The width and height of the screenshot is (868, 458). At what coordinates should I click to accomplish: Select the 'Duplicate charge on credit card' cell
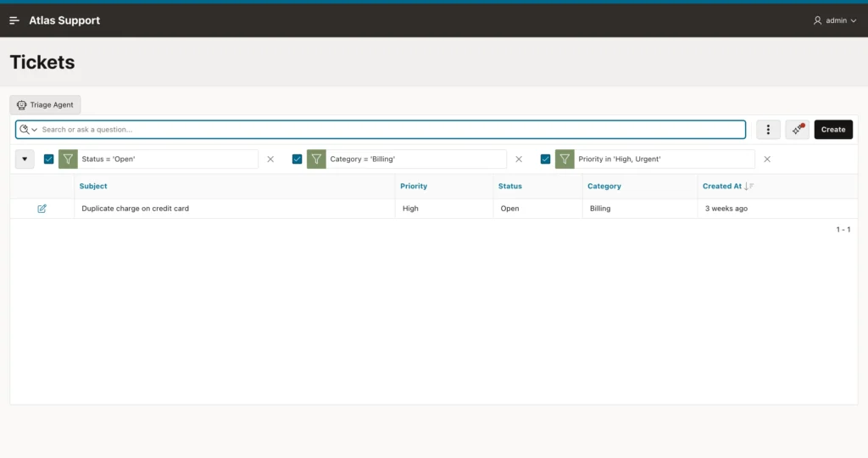[235, 209]
